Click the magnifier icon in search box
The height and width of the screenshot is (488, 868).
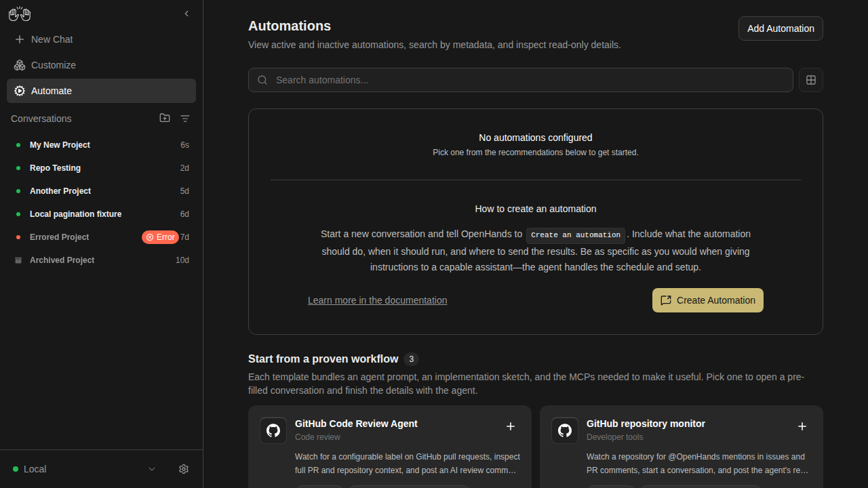pos(262,80)
